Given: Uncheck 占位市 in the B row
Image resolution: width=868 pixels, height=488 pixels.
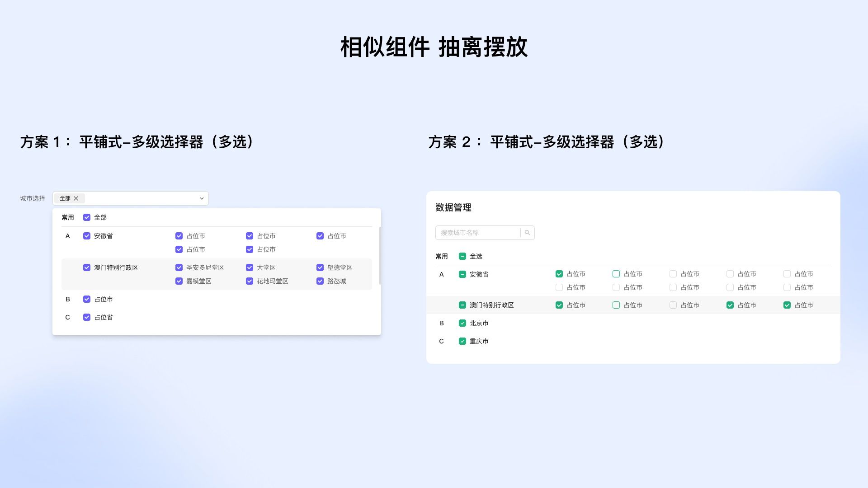Looking at the screenshot, I should tap(87, 299).
